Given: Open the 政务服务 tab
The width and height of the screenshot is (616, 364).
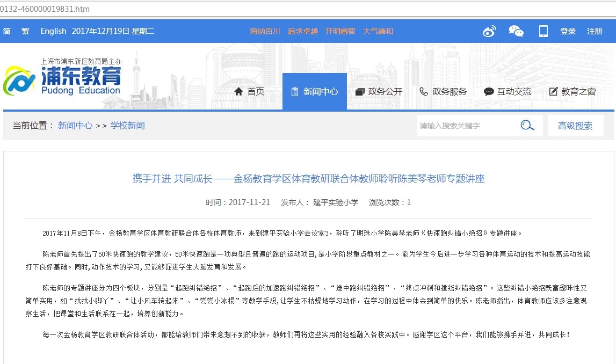Looking at the screenshot, I should [x=443, y=91].
